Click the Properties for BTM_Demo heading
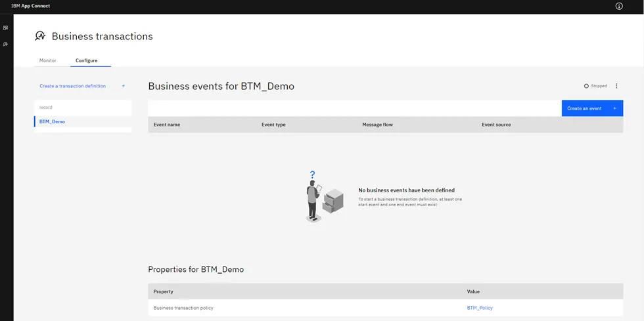 (x=196, y=270)
